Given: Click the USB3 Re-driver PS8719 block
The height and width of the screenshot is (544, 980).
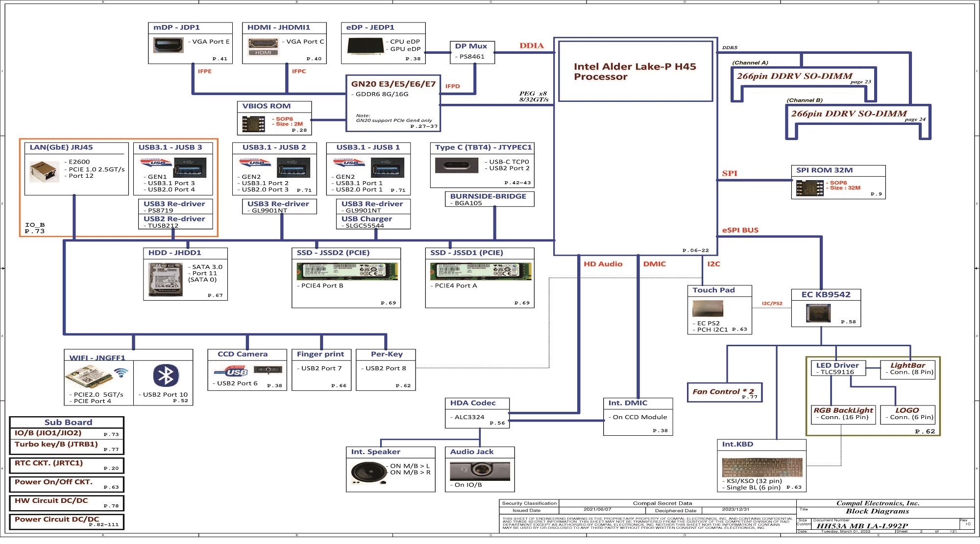Looking at the screenshot, I should [x=175, y=207].
